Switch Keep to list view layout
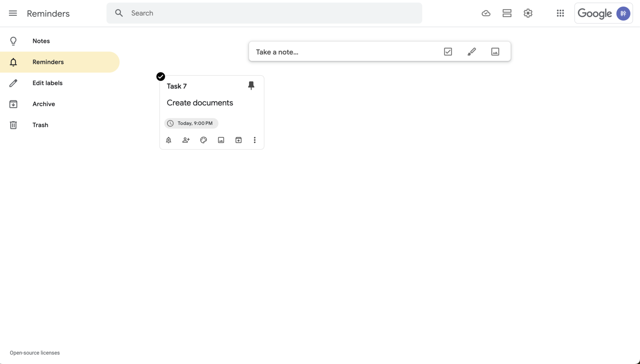Viewport: 640px width, 364px height. (x=507, y=13)
